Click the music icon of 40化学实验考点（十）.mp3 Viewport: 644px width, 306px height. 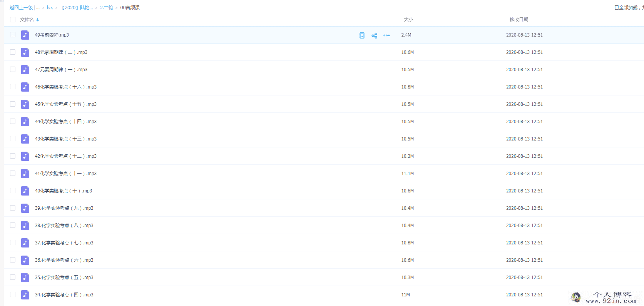25,191
